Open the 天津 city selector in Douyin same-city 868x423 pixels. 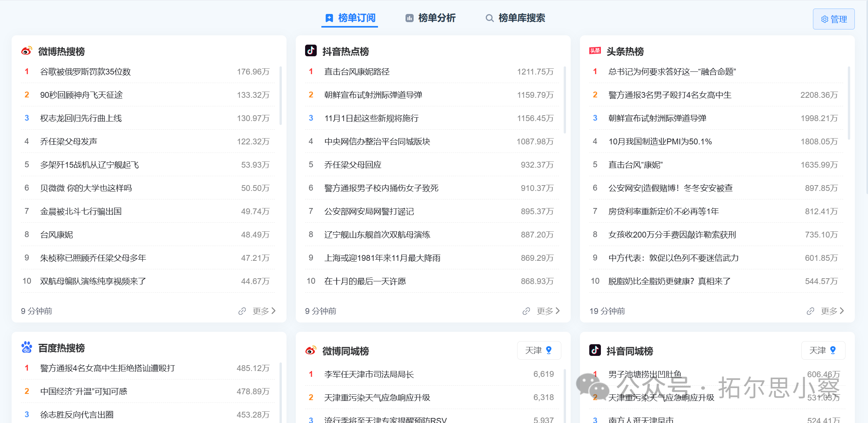823,350
